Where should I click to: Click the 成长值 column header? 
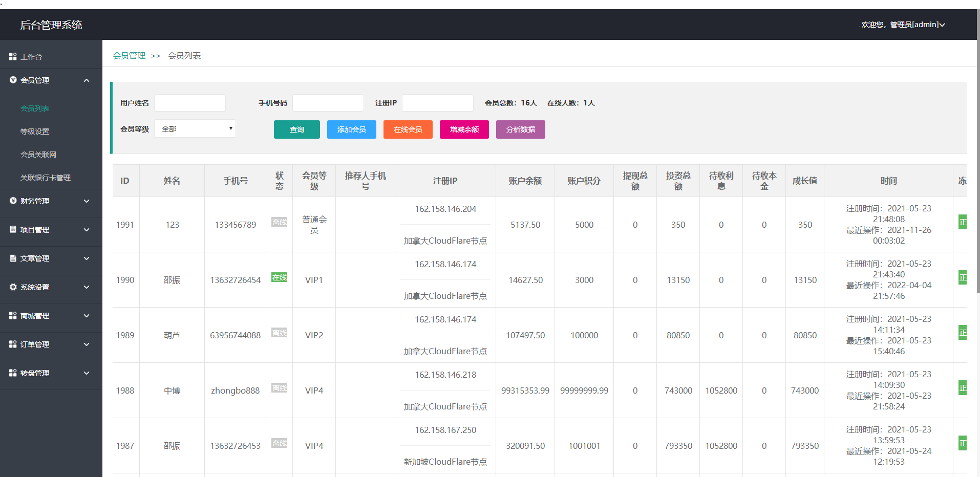pyautogui.click(x=805, y=181)
